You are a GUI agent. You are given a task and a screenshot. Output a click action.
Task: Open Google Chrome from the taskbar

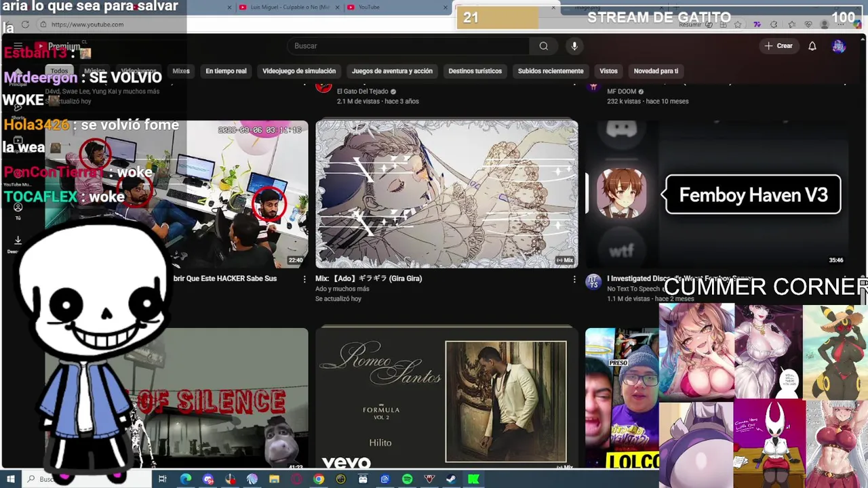318,479
